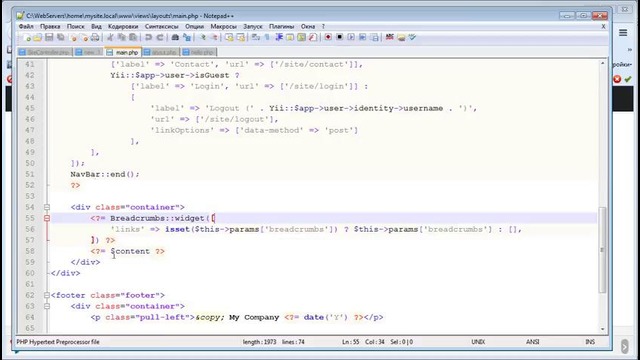Zoom out with the toolbar icon
Screen dimensions: 640x360
tap(214, 38)
